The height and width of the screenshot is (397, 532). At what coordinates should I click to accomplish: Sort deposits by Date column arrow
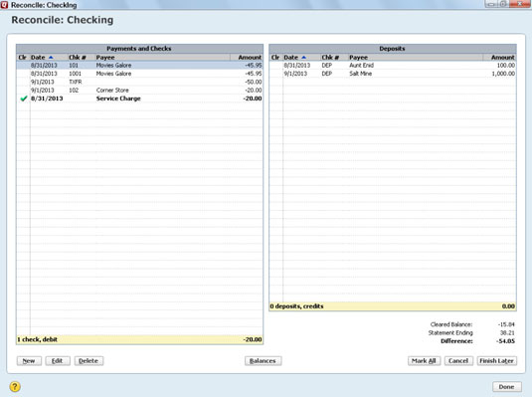click(303, 58)
